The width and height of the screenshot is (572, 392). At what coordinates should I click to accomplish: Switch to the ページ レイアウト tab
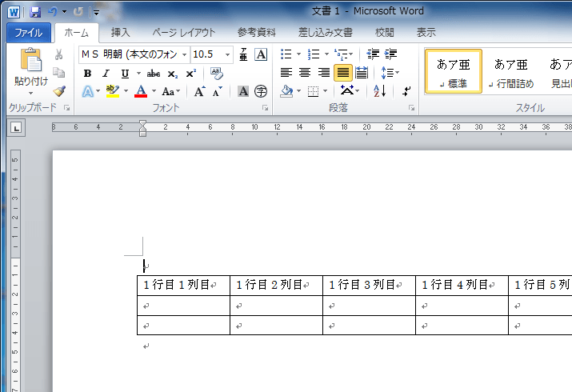184,33
